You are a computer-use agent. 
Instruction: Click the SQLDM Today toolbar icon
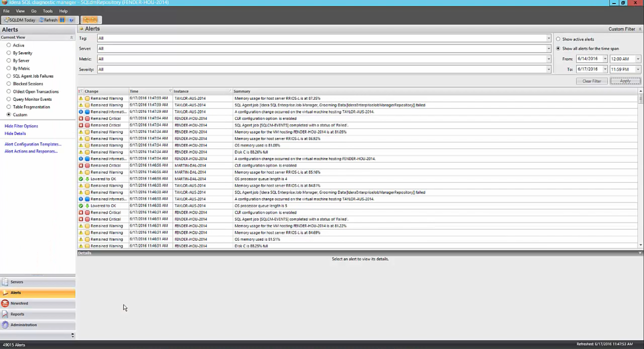(19, 20)
